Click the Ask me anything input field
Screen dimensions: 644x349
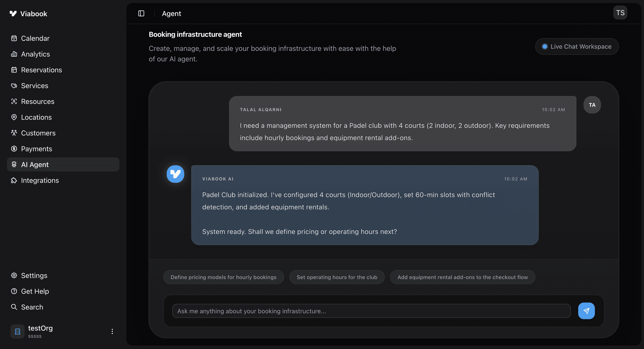[x=370, y=311]
